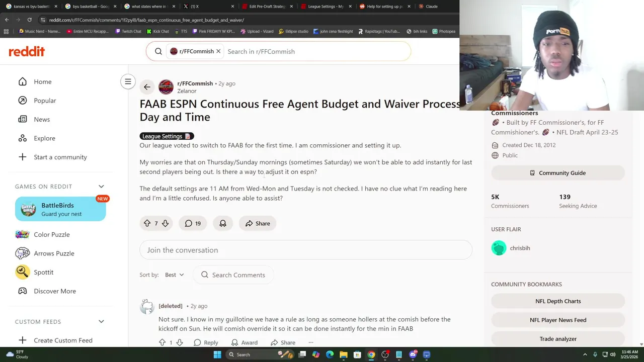The image size is (644, 362).
Task: Click the chrisbih user flair avatar
Action: tap(499, 248)
